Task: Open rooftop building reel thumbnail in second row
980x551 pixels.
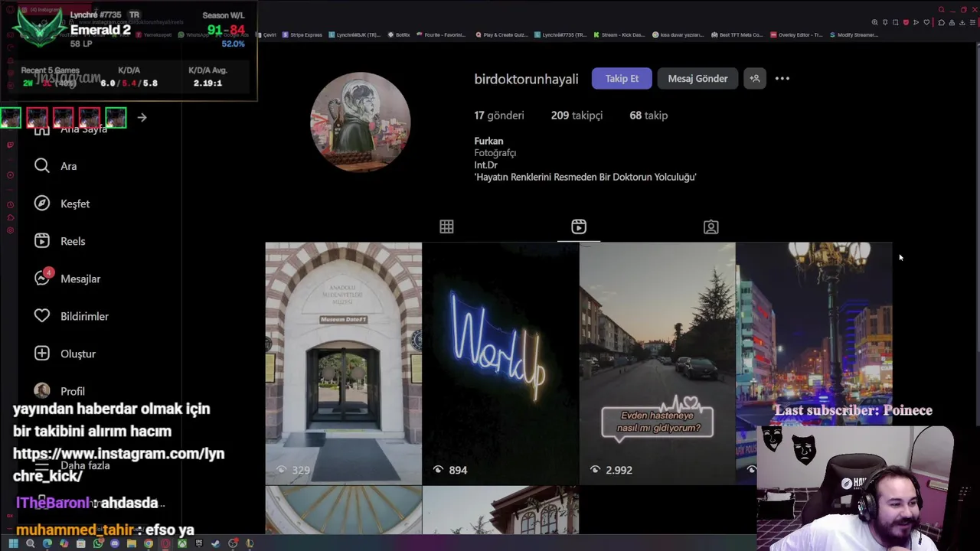Action: (x=500, y=510)
